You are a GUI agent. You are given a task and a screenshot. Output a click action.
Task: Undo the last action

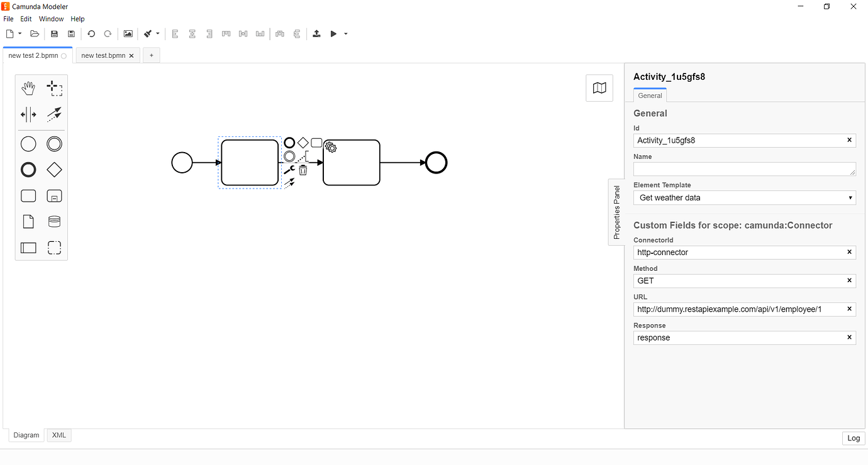click(91, 34)
